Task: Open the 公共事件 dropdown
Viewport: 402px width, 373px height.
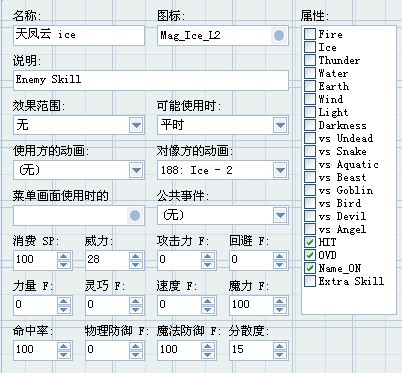Action: tap(280, 215)
